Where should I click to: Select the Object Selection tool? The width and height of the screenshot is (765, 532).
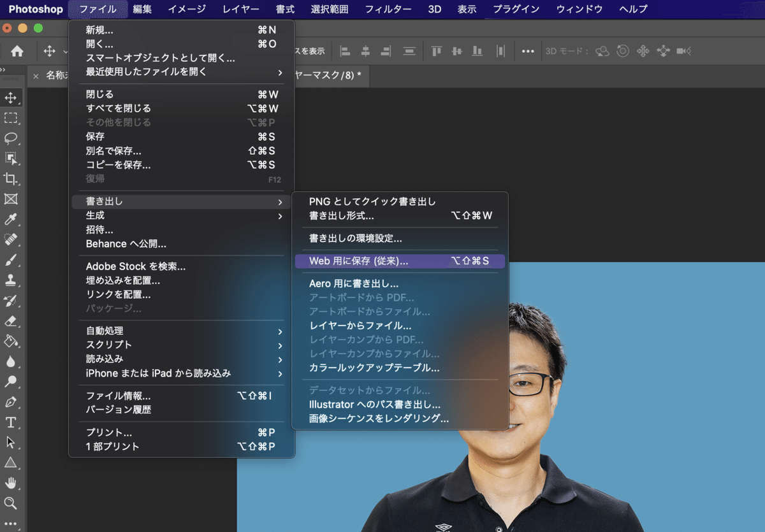pos(11,159)
